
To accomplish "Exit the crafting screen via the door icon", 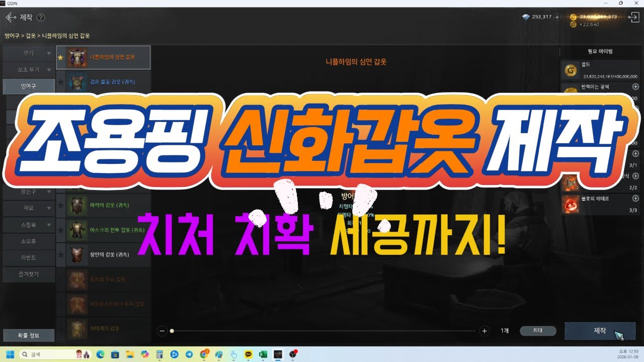I will pos(633,17).
